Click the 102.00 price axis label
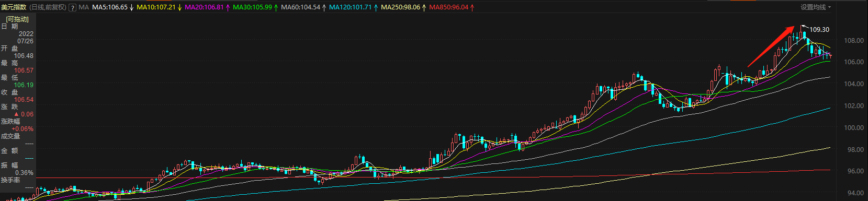Screen dimensions: 868x201 click(x=854, y=106)
